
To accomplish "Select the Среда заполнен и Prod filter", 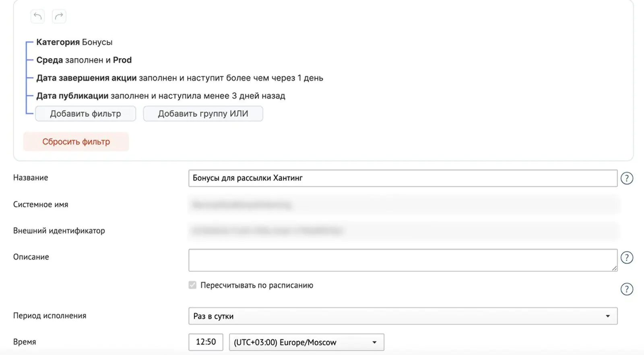I will tap(84, 60).
